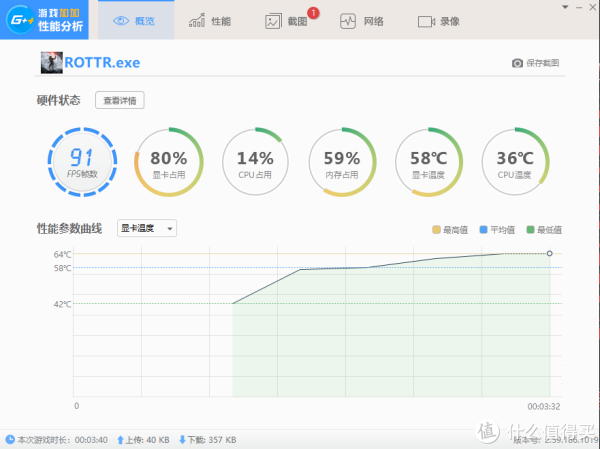Click the 游戏加加 G+ logo icon
This screenshot has height=449, width=600.
[x=20, y=20]
